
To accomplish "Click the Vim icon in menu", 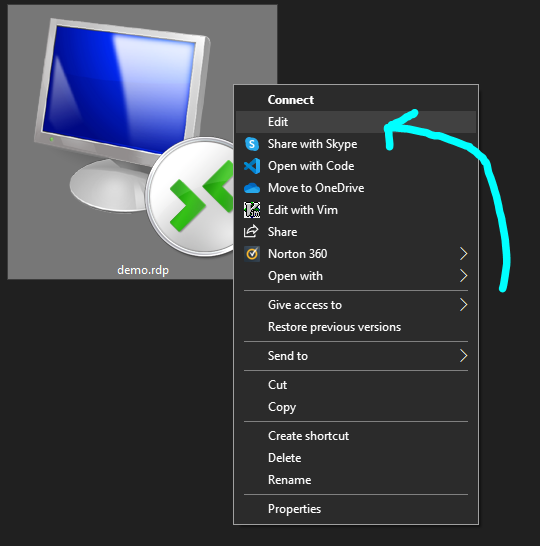I will 252,210.
